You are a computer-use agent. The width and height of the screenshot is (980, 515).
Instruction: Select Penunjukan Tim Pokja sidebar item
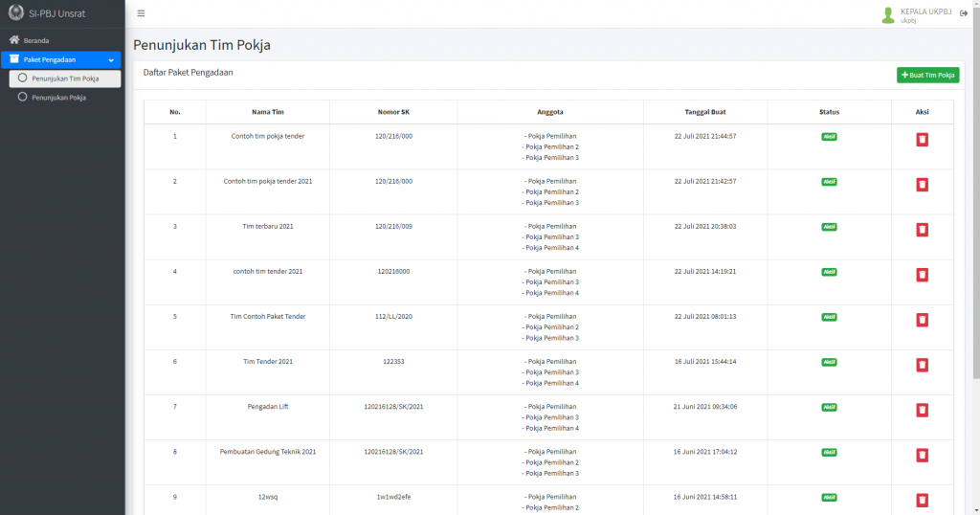coord(65,78)
